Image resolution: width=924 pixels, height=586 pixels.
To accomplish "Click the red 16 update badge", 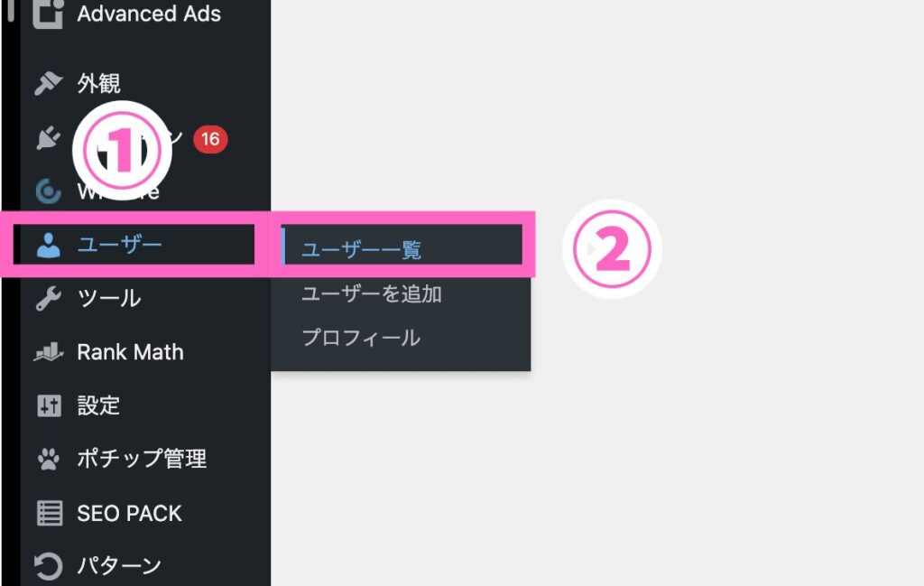I will pyautogui.click(x=210, y=139).
